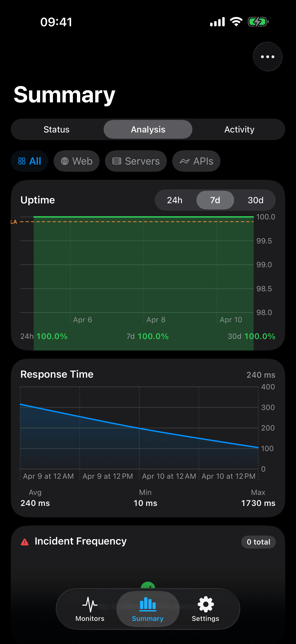Screen dimensions: 296x644
Task: Tap the 0 total incidents badge
Action: [x=258, y=542]
